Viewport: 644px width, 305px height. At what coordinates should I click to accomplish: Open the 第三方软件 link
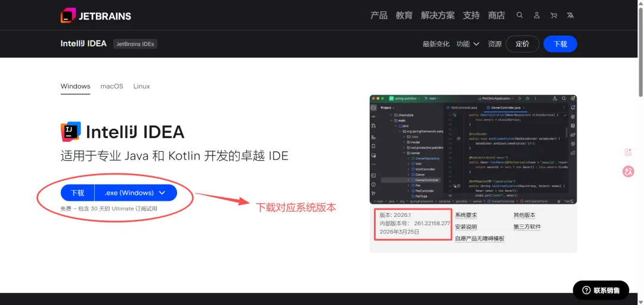click(x=527, y=226)
